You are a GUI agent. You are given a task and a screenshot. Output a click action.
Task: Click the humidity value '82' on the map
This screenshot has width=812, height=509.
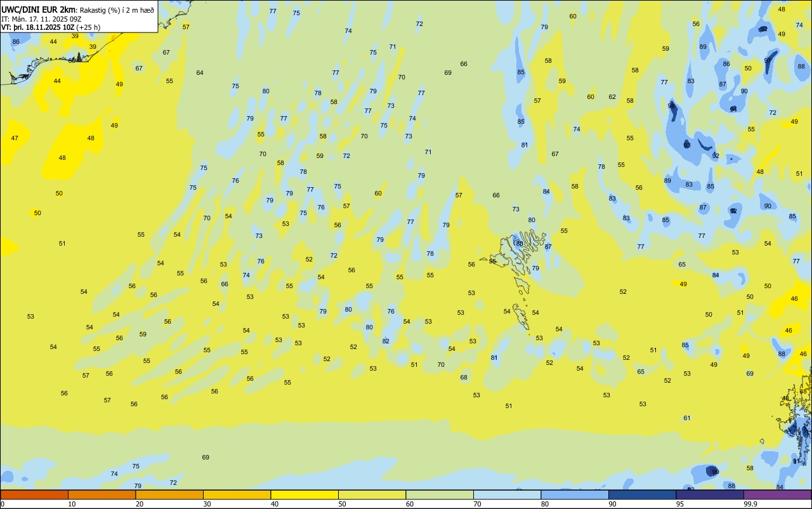coord(386,341)
